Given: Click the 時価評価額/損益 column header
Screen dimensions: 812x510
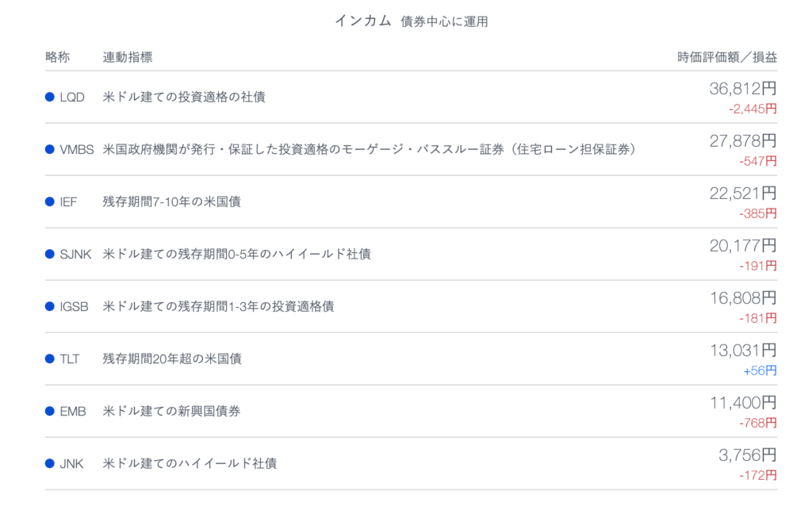Looking at the screenshot, I should [727, 57].
